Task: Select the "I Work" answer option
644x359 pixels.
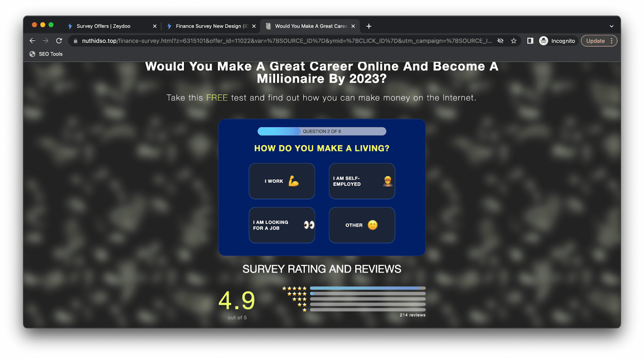Action: (x=282, y=181)
